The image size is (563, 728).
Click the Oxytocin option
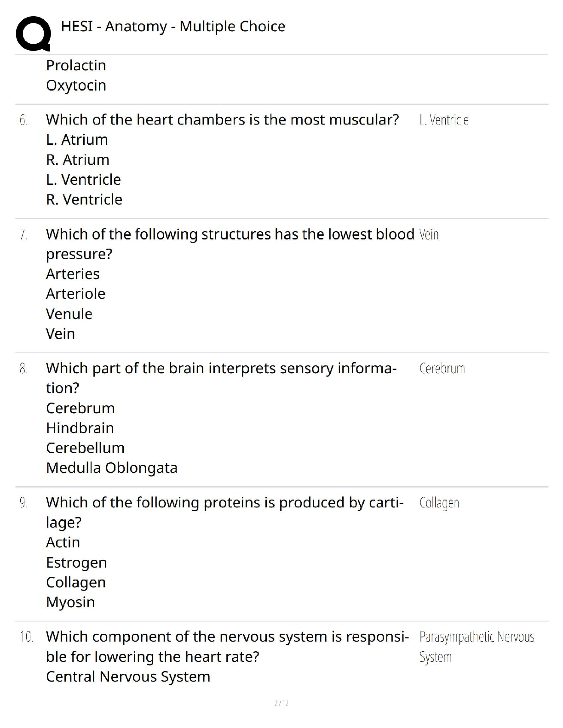[x=76, y=85]
